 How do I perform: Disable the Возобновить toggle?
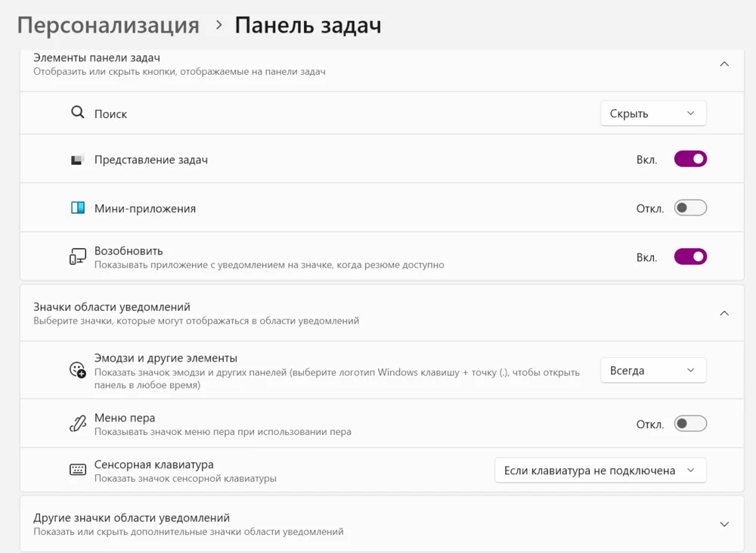[690, 256]
